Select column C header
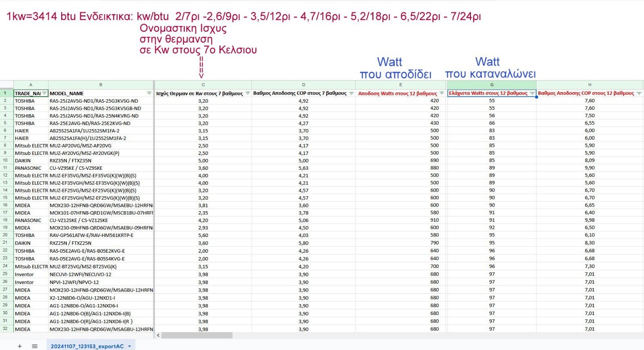This screenshot has height=350, width=644. 203,85
